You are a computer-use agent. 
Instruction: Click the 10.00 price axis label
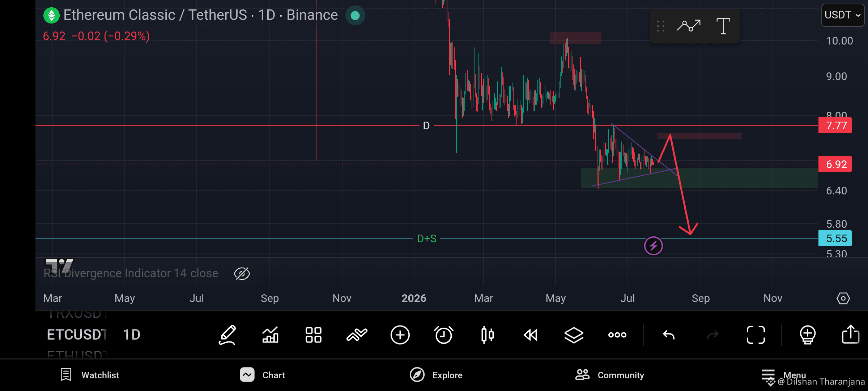[x=839, y=41]
